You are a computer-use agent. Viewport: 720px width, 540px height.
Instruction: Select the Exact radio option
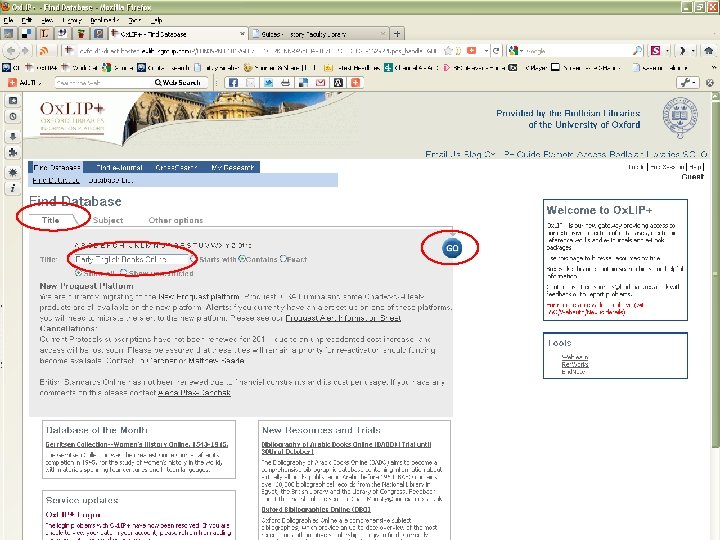point(284,259)
